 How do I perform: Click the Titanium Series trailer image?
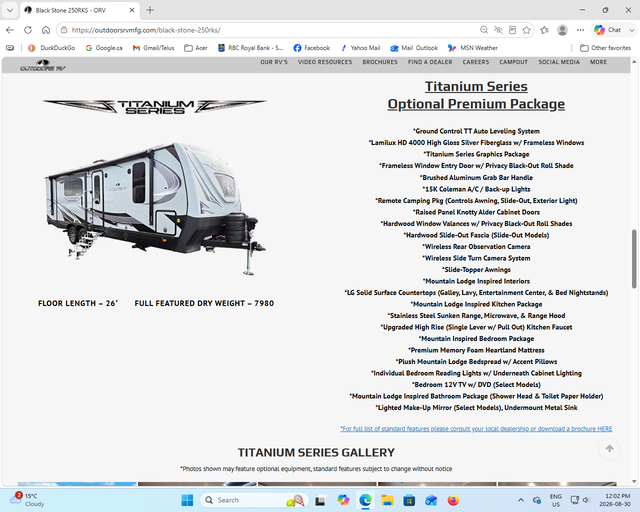(155, 208)
